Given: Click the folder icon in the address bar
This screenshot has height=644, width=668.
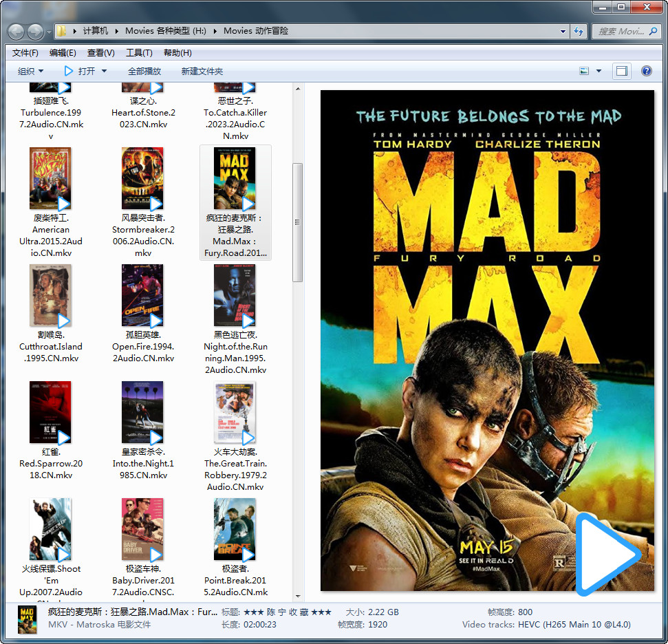Looking at the screenshot, I should [x=62, y=31].
